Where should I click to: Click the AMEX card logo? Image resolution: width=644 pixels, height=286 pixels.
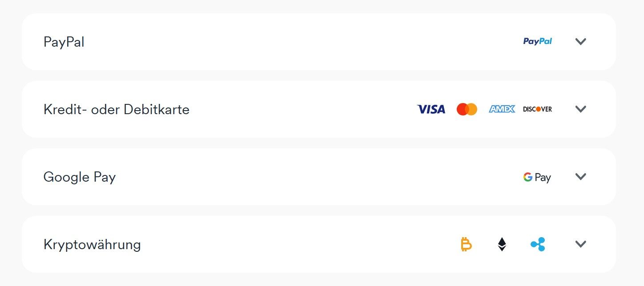pyautogui.click(x=502, y=109)
